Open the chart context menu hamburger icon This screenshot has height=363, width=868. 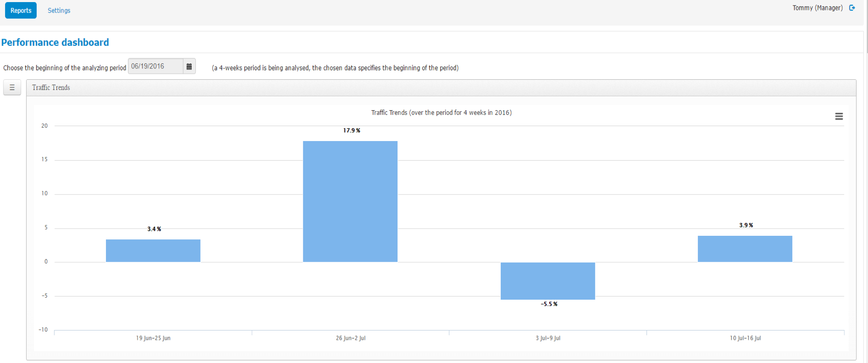tap(839, 116)
